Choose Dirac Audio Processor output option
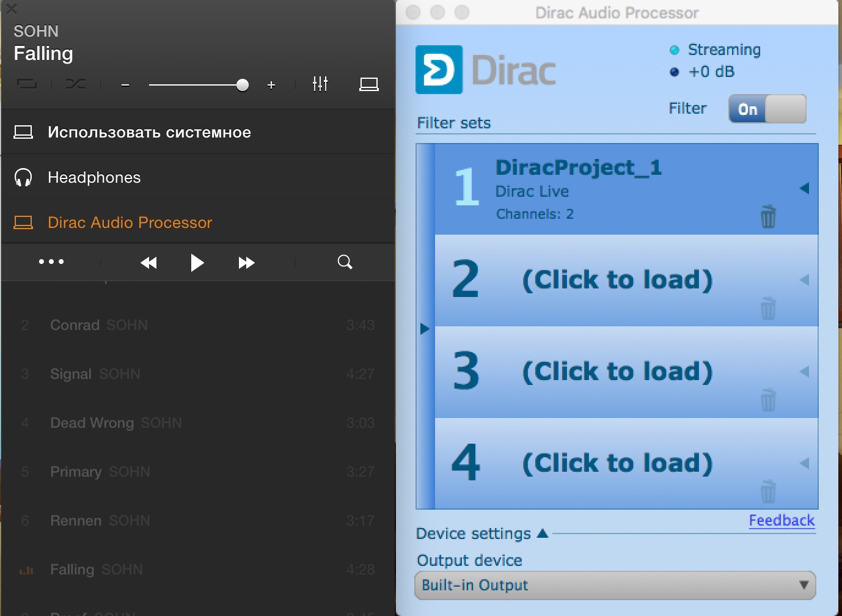The width and height of the screenshot is (842, 616). point(130,222)
